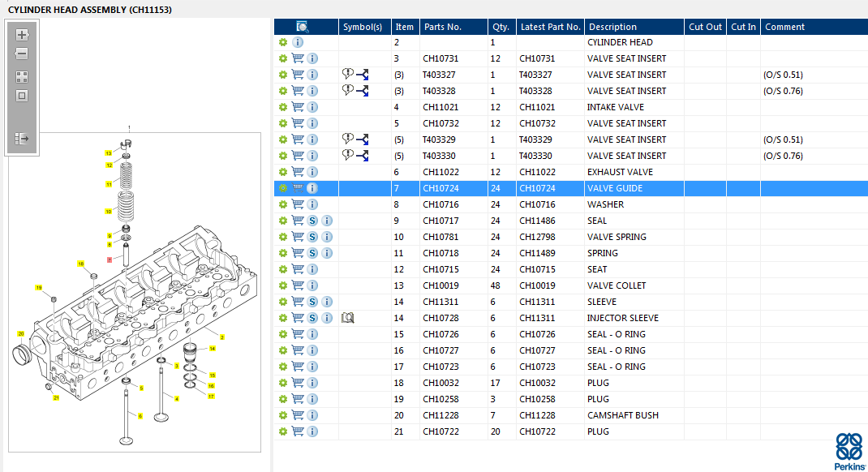
Task: Open info icon for CYLINDER HEAD row
Action: (x=298, y=42)
